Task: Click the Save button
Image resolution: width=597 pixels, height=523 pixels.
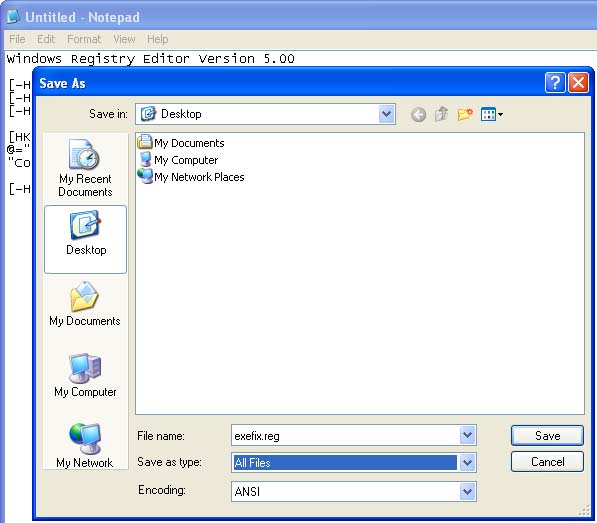Action: tap(547, 435)
